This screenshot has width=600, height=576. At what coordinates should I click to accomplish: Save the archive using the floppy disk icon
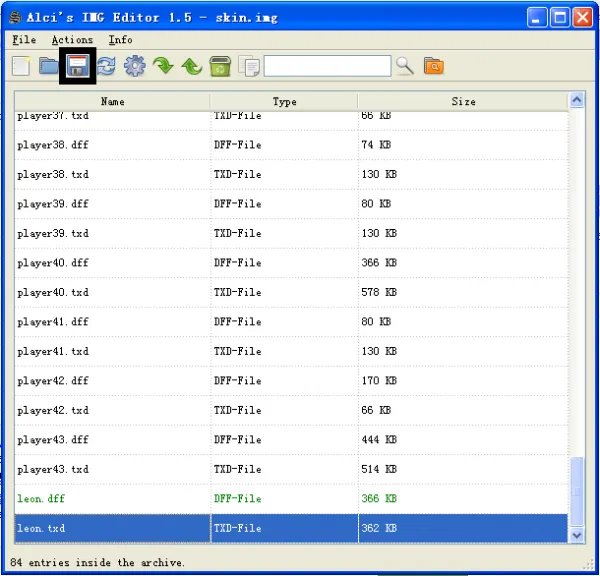click(77, 66)
